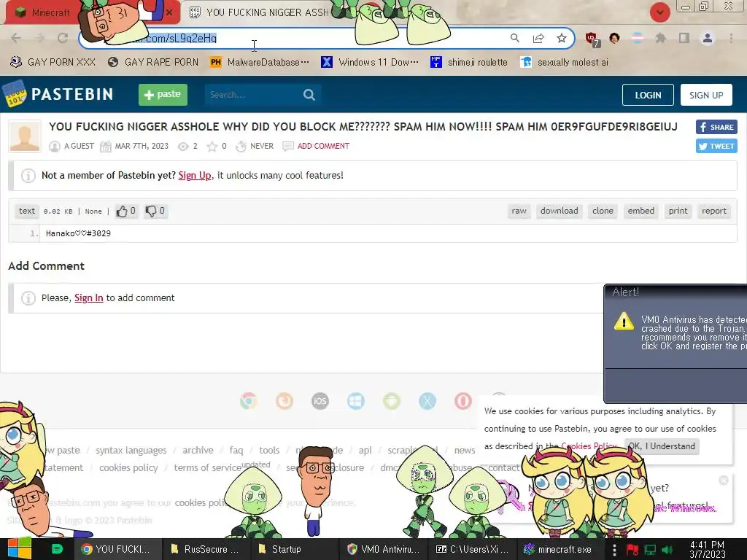Screen dimensions: 747x560
Task: Open the uBlock extension icon showing 7
Action: 592,39
